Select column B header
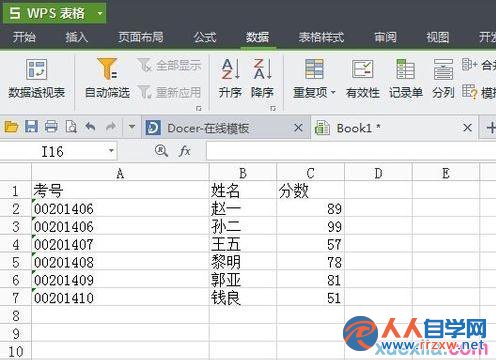The width and height of the screenshot is (496, 360). [243, 173]
